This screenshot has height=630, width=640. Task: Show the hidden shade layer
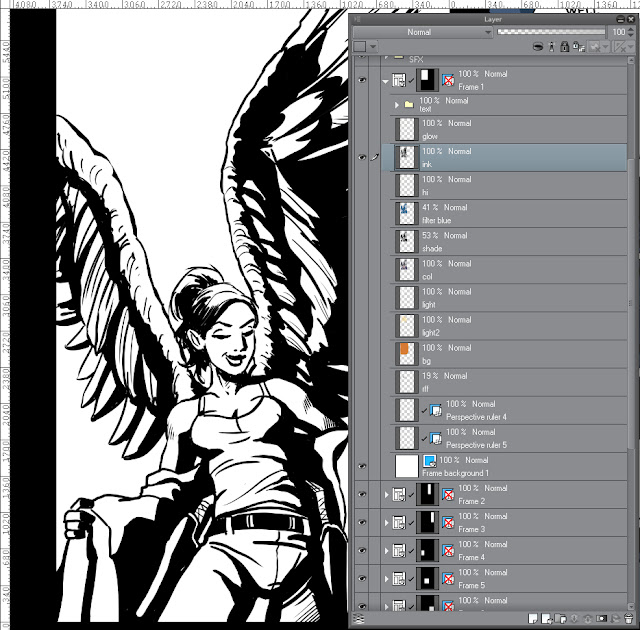[x=362, y=242]
